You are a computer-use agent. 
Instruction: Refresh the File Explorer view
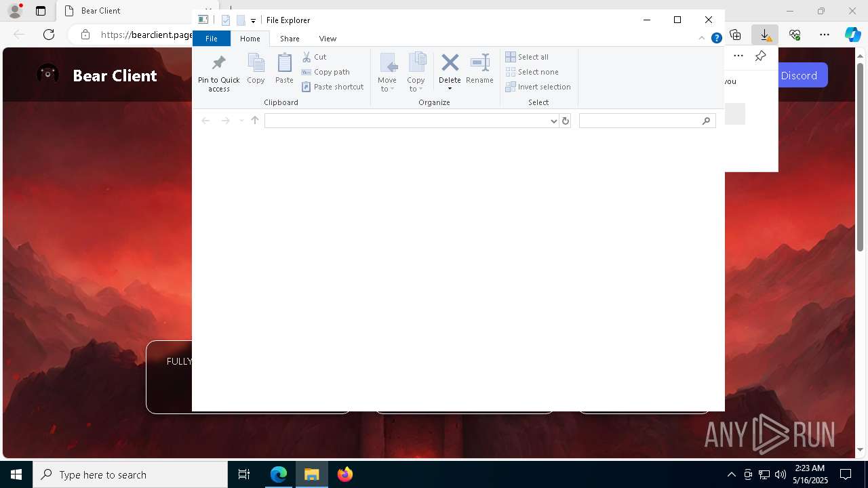(x=566, y=121)
